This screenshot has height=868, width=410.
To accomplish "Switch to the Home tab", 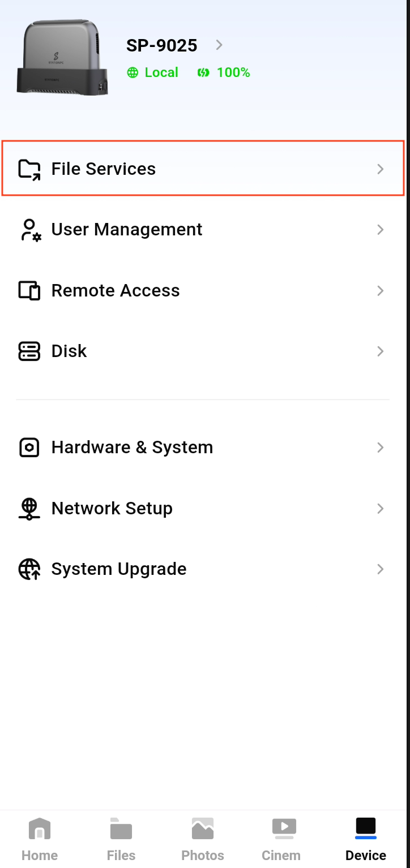I will click(40, 839).
